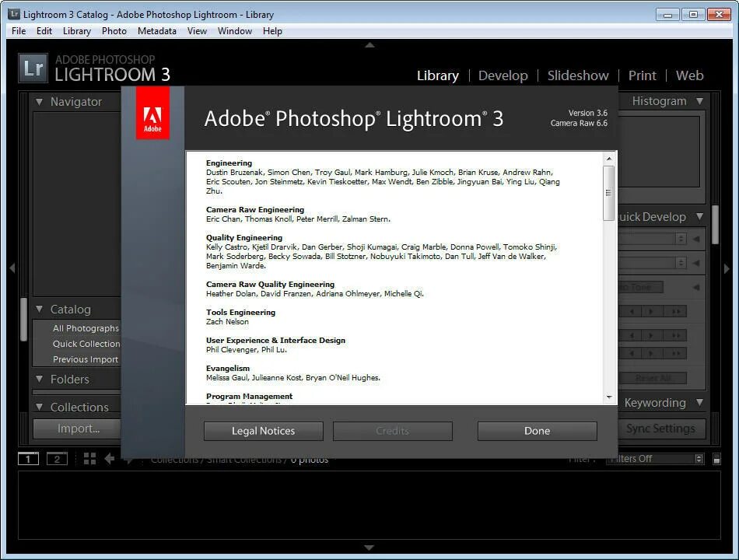Screen dimensions: 739x560
Task: Switch to the Develop module
Action: pos(503,75)
